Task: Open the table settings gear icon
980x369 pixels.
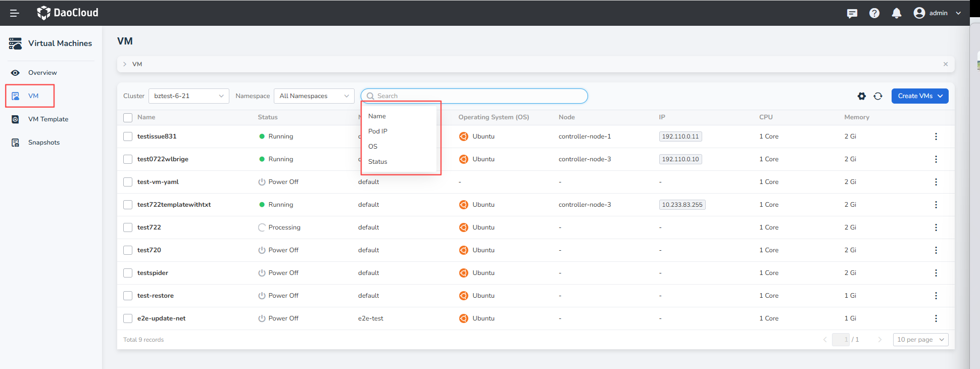Action: click(x=862, y=96)
